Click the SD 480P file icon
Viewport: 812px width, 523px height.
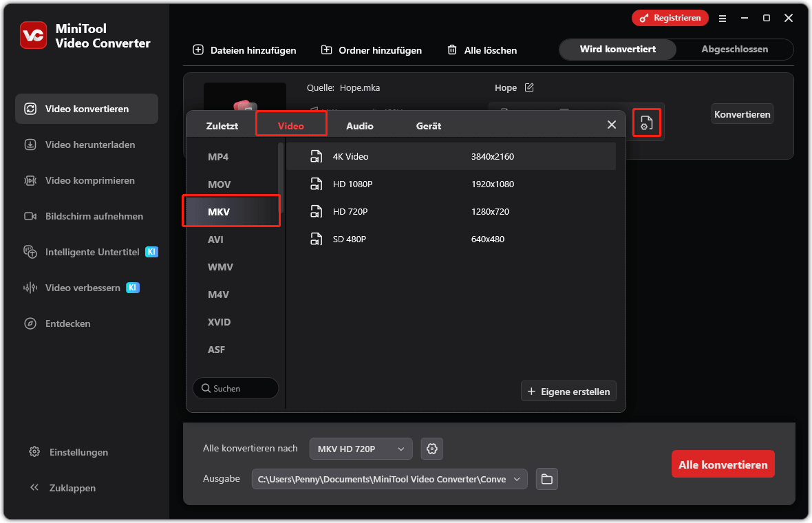[316, 239]
